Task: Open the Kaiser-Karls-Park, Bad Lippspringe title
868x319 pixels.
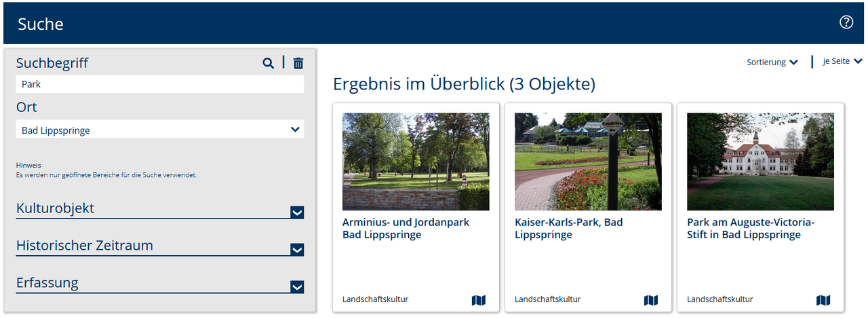Action: coord(569,228)
